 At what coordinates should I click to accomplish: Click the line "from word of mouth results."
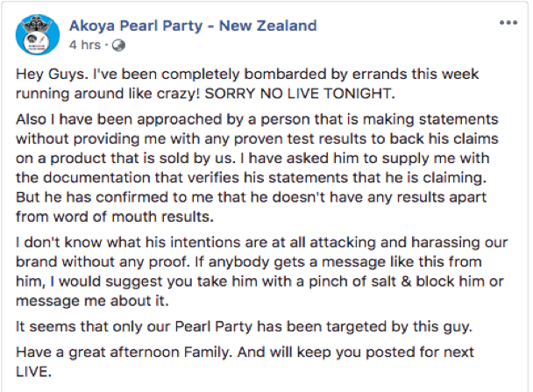pos(115,217)
